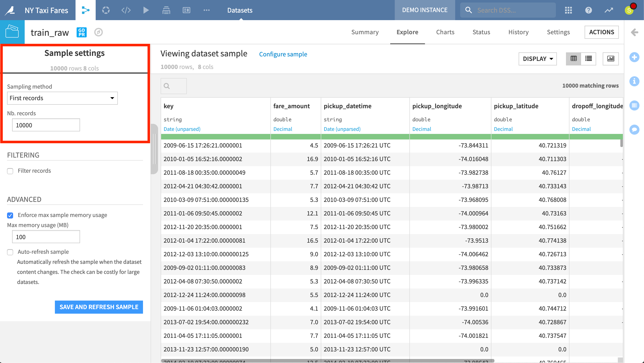The height and width of the screenshot is (363, 644).
Task: Click the horizontal scrollbar below the table
Action: point(328,361)
